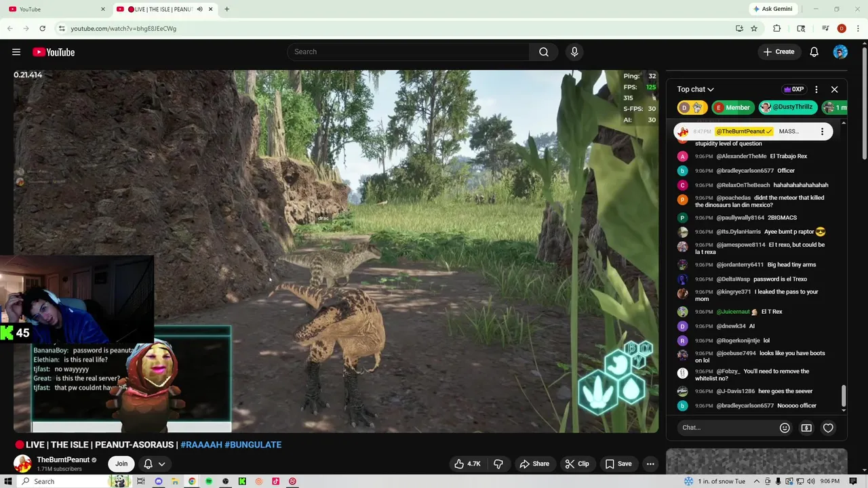
Task: Open TheBurntPeanut channel avatar
Action: (x=22, y=464)
